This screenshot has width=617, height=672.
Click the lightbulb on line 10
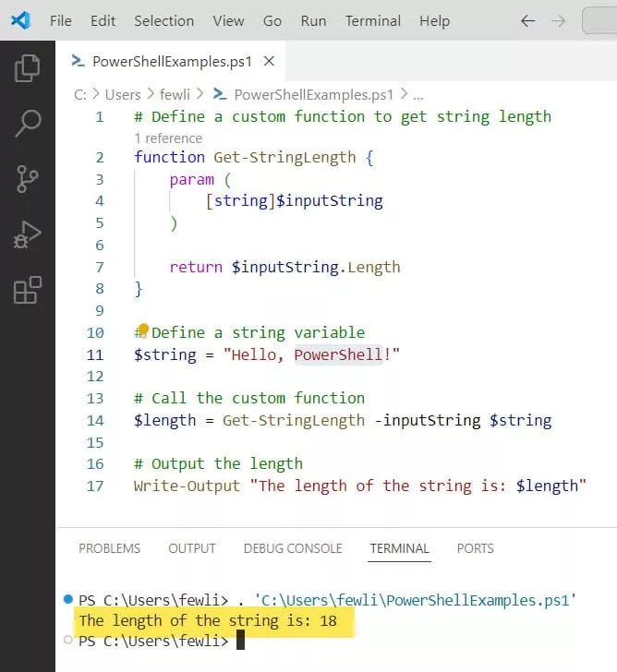point(143,330)
